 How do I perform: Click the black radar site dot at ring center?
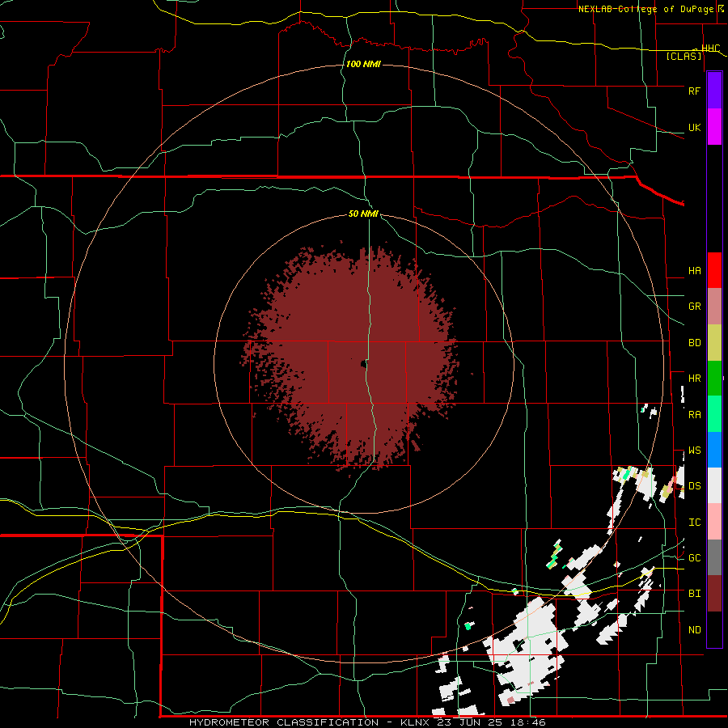(363, 365)
